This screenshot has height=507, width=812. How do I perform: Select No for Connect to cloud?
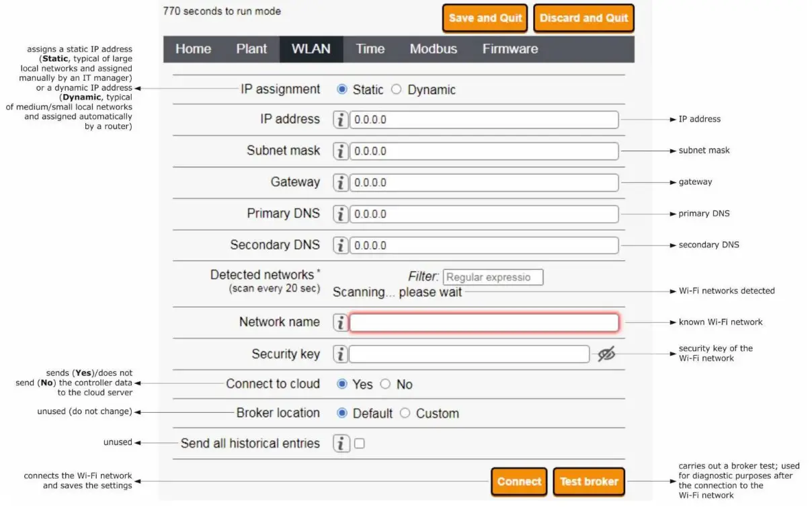tap(385, 384)
